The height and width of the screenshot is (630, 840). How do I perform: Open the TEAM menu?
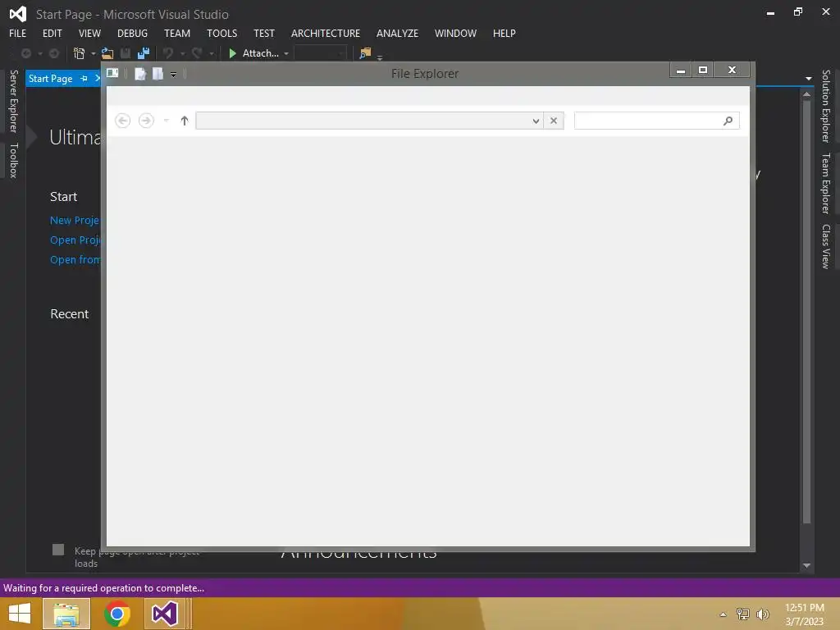tap(177, 33)
